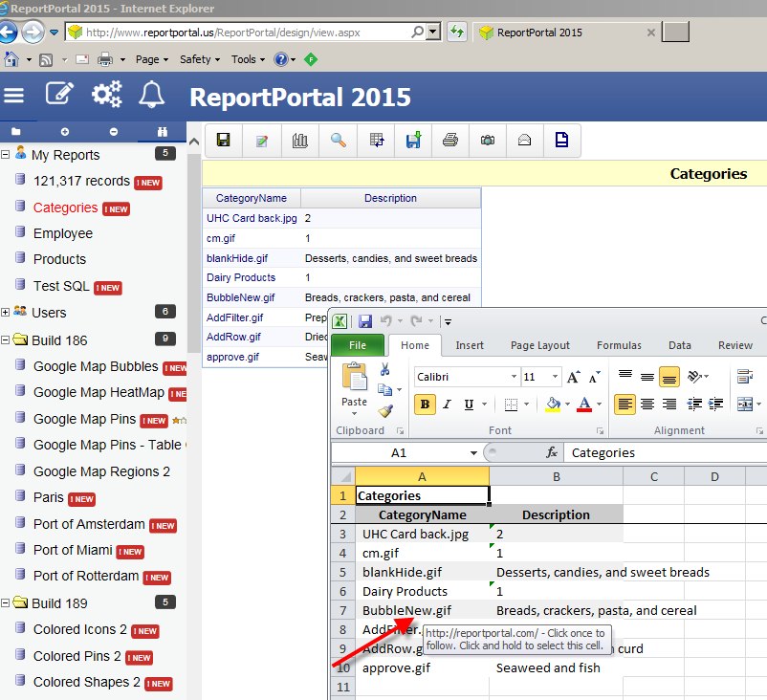
Task: Toggle Top Align in Excel ribbon
Action: [625, 376]
